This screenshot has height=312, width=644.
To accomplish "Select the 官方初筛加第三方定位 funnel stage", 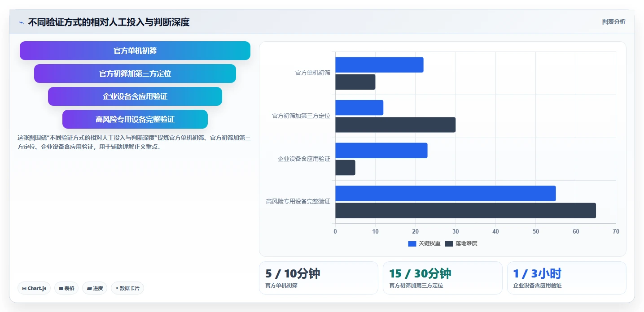I will 135,74.
